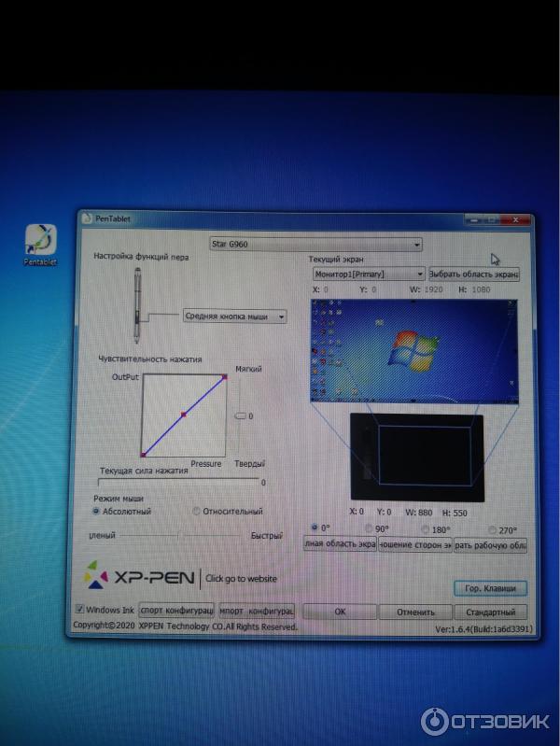Click the XP-PEN logo

click(x=140, y=577)
